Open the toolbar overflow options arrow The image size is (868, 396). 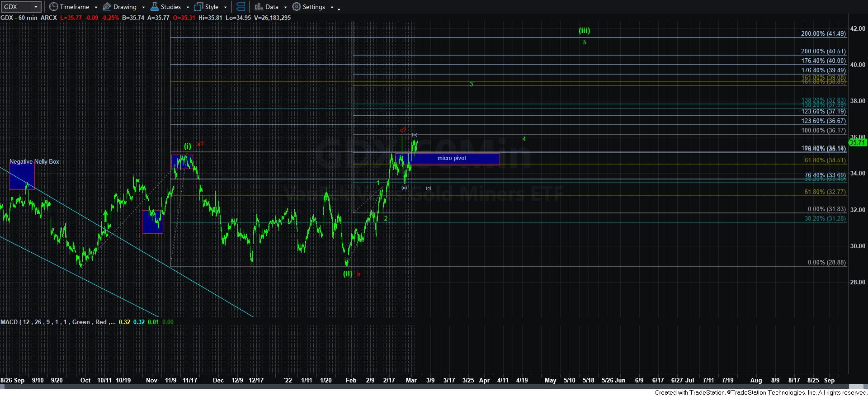pyautogui.click(x=339, y=8)
